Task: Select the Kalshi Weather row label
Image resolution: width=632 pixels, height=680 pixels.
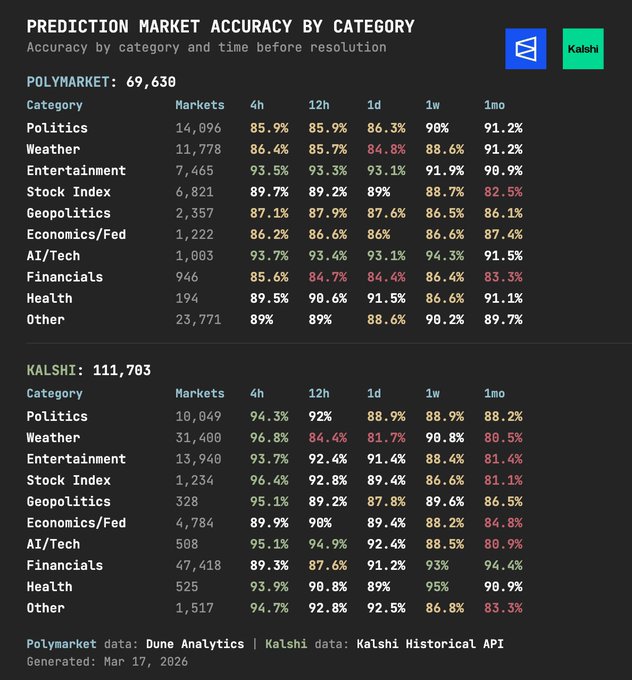Action: 53,438
